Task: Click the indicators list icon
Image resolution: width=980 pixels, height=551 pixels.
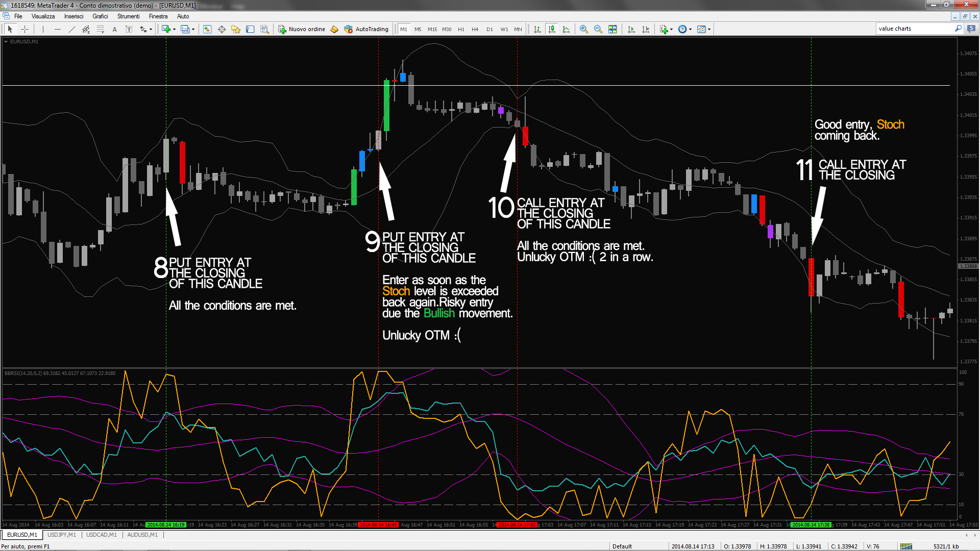Action: (x=664, y=29)
